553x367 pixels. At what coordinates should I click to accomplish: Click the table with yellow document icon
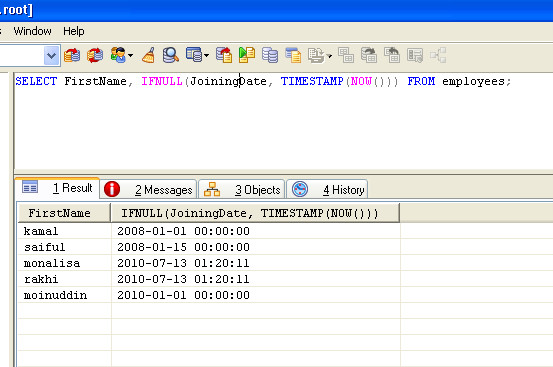tap(293, 55)
